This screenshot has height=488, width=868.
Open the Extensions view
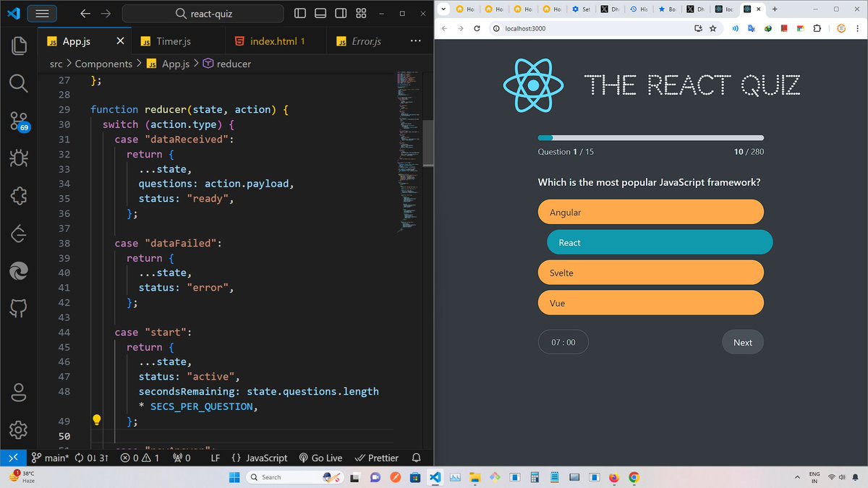[19, 196]
